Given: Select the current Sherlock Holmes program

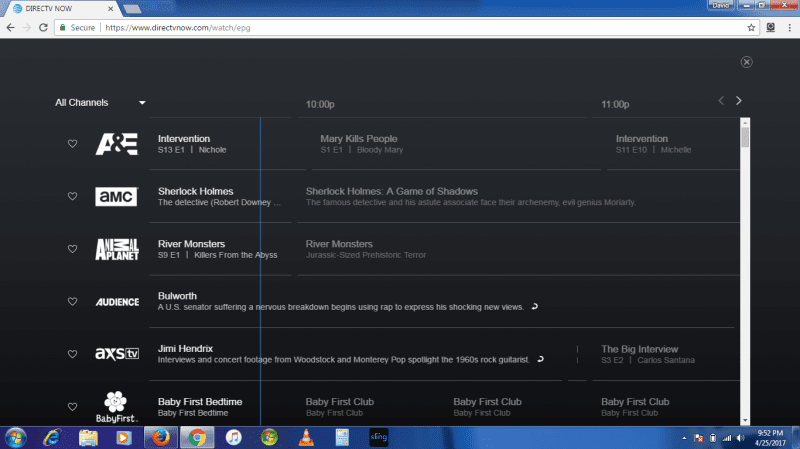Looking at the screenshot, I should (219, 196).
